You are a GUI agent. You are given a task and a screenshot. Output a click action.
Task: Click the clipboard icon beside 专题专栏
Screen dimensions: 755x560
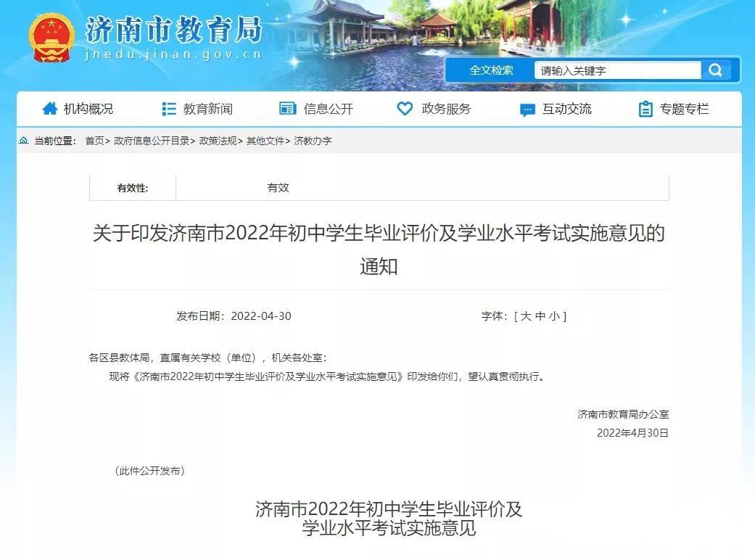(645, 108)
